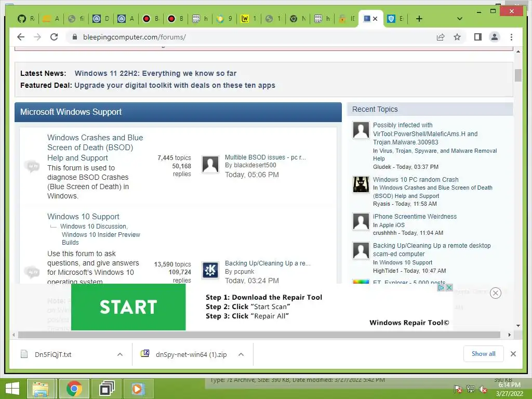Click the speech bubble icon for Windows 10 Support
The image size is (532, 399).
click(32, 272)
